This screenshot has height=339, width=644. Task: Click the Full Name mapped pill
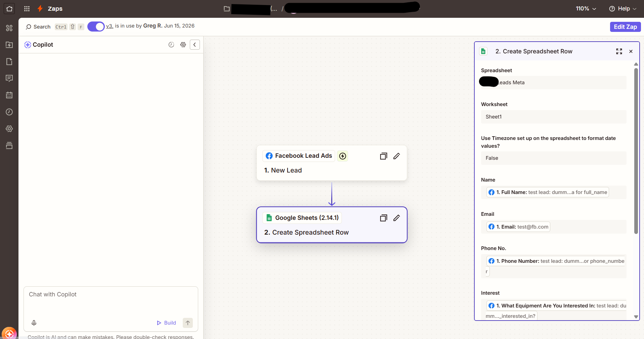(x=548, y=192)
